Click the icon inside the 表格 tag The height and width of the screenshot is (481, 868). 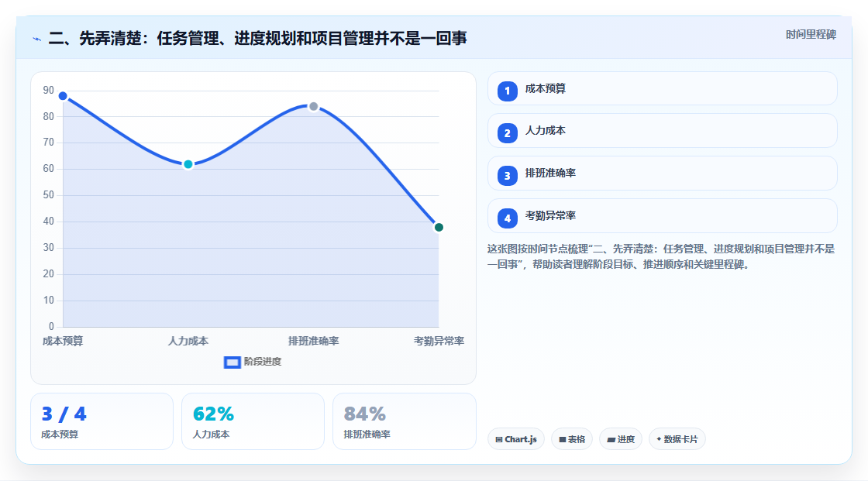click(563, 439)
